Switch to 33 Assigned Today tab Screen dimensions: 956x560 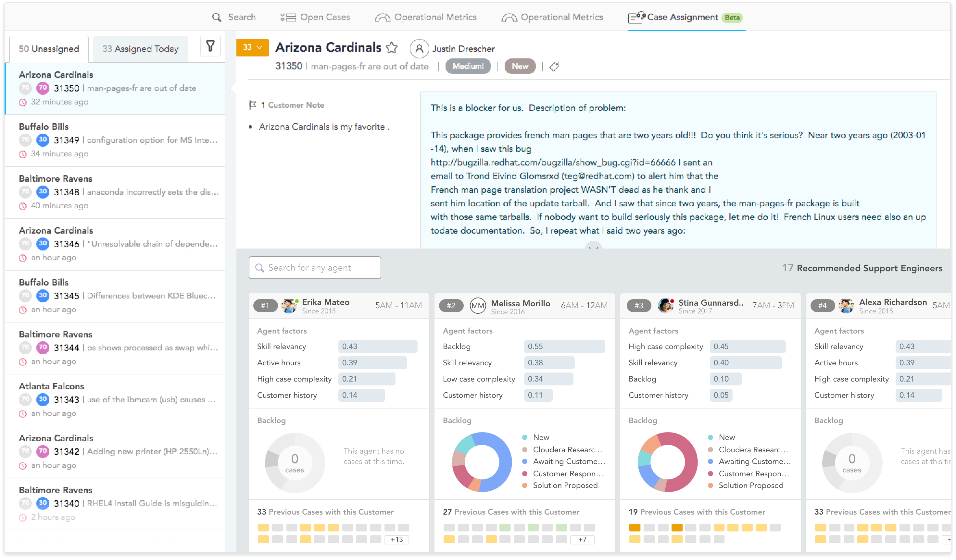[140, 49]
